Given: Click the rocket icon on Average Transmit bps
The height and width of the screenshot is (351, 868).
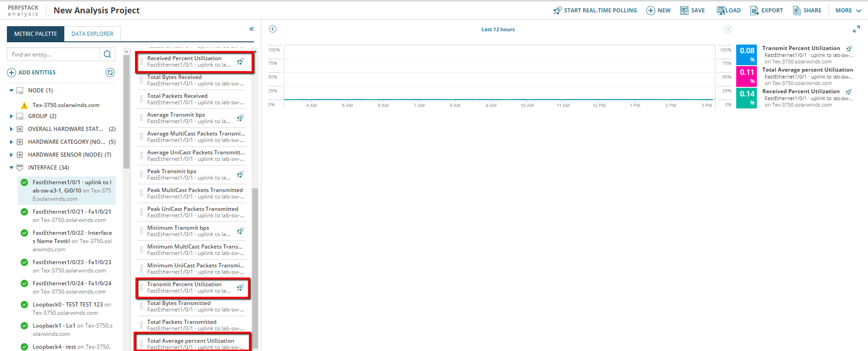Looking at the screenshot, I should click(x=240, y=118).
